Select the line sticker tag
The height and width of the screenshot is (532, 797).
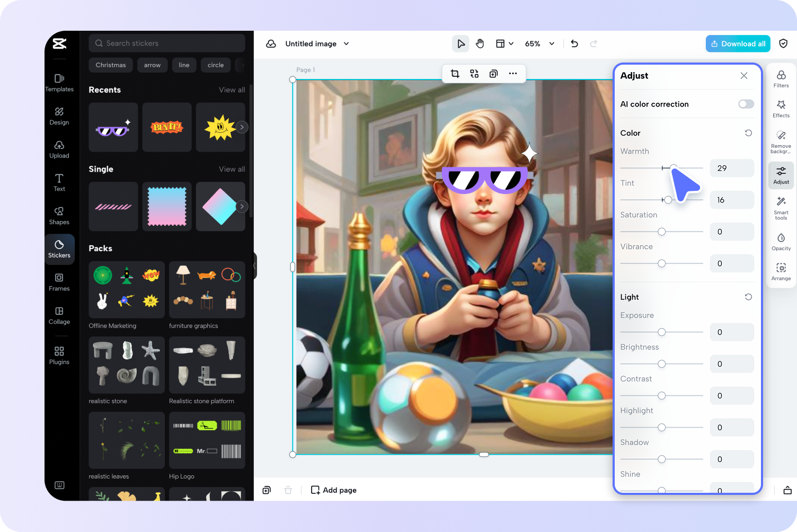(x=184, y=65)
